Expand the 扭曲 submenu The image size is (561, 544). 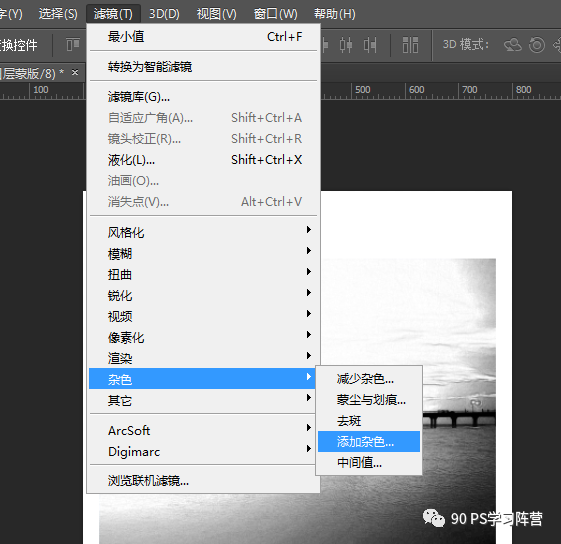coord(204,275)
